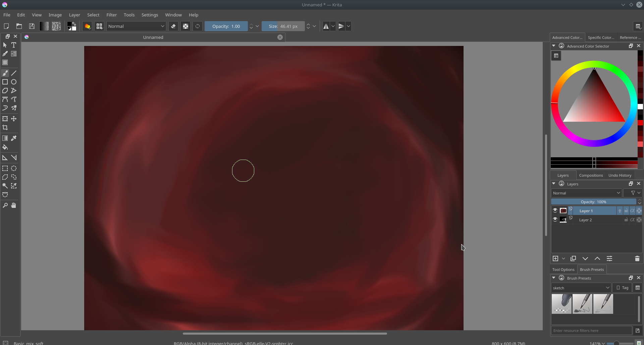Viewport: 644px width, 345px height.
Task: Switch to the Compositions tab
Action: point(591,175)
